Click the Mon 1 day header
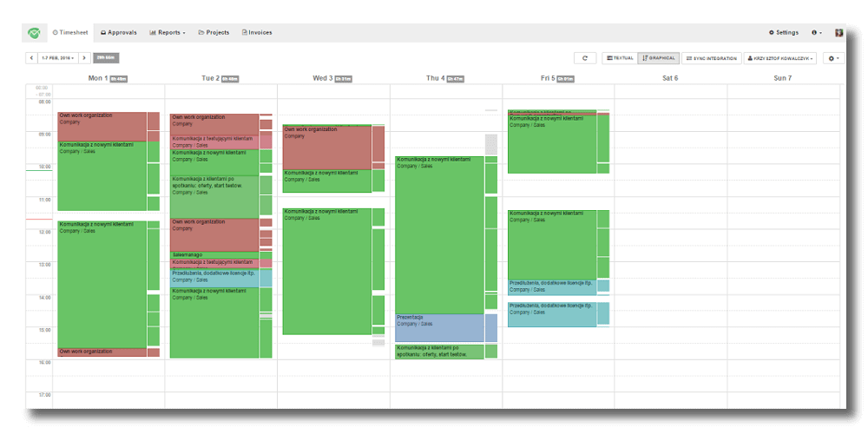Viewport: 868px width, 434px height. [x=108, y=78]
